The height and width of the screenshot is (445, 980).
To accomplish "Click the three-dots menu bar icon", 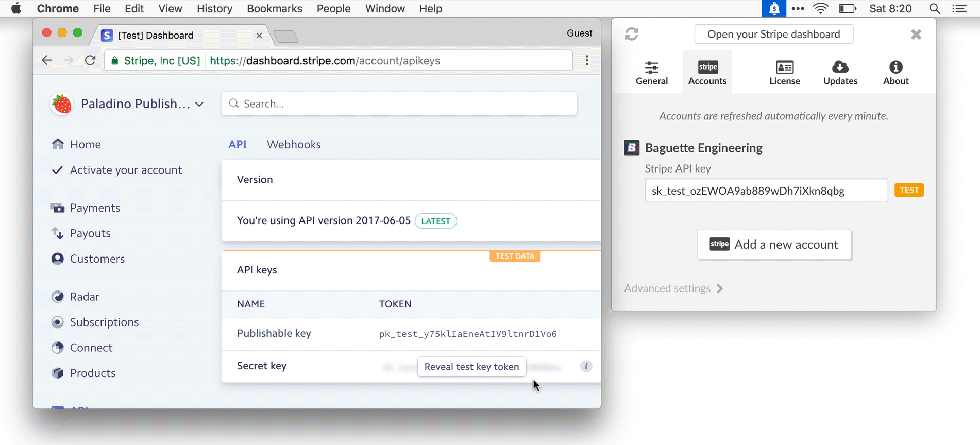I will [798, 9].
